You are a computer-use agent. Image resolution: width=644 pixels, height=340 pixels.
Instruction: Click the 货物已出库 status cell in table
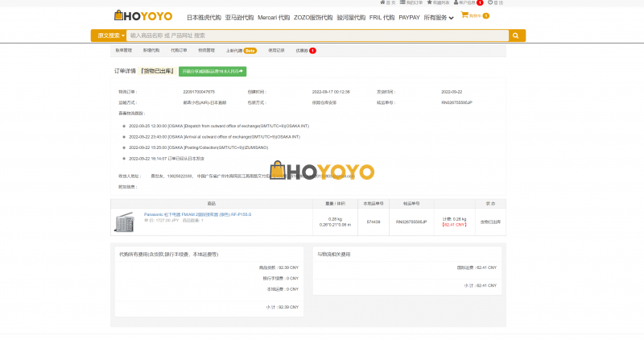[x=490, y=222]
